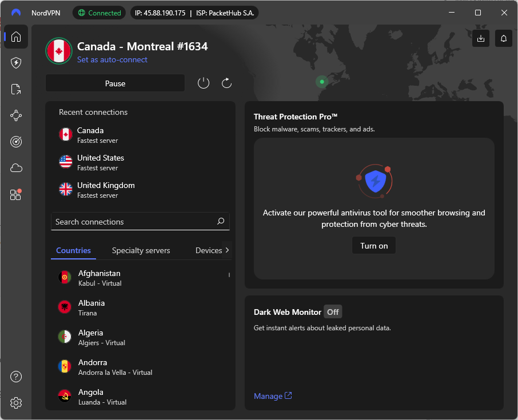Image resolution: width=518 pixels, height=420 pixels.
Task: Connect to recent United Kingdom server
Action: tap(141, 190)
